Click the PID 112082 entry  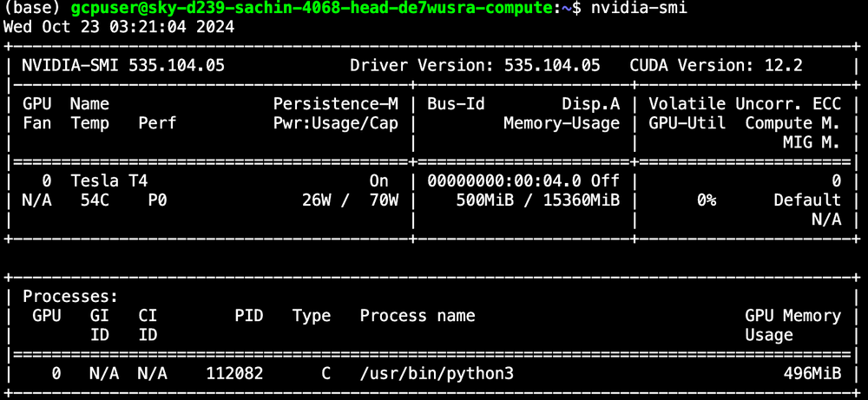coord(234,373)
